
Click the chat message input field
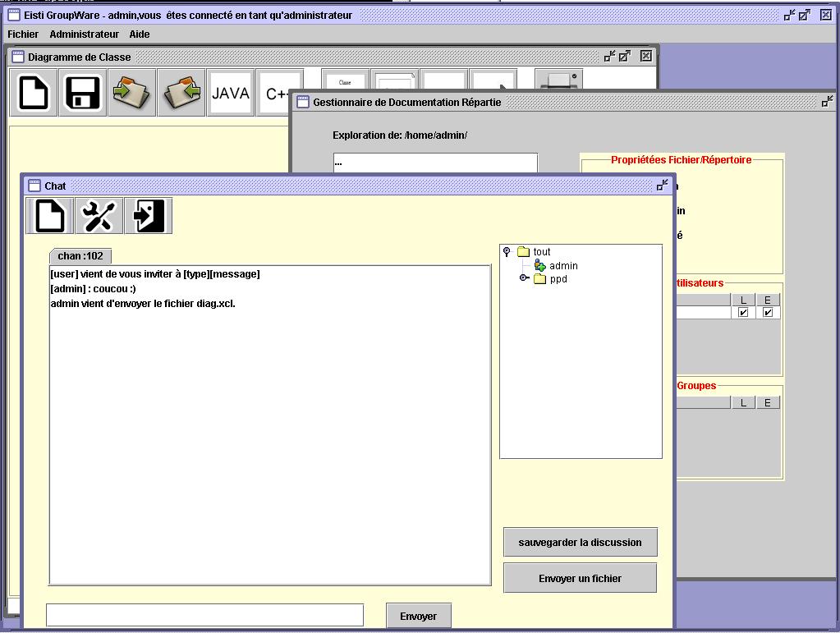(204, 615)
